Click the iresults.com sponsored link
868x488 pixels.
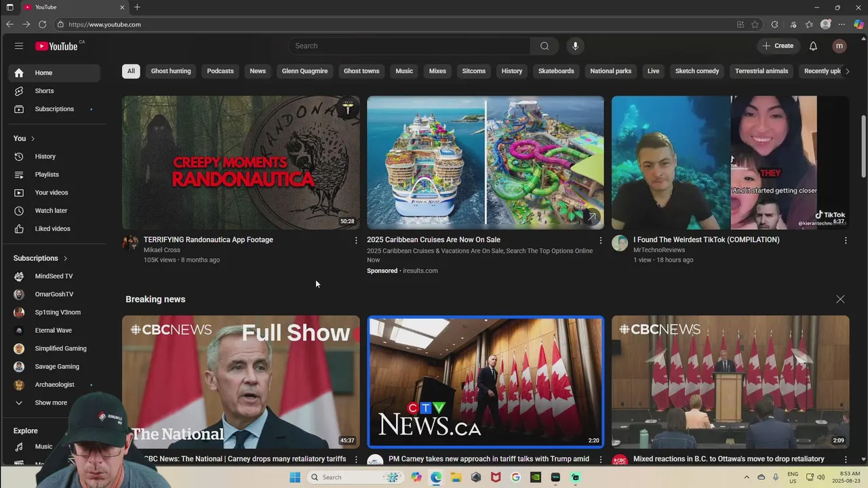[x=420, y=270]
